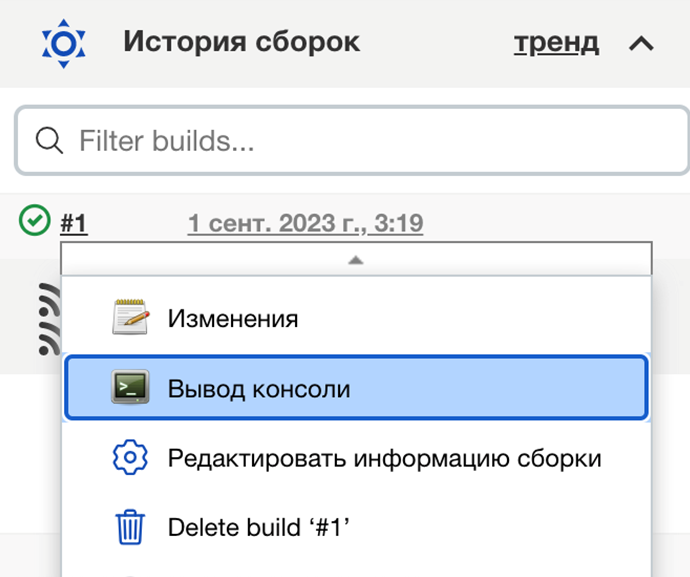Open the Изменения menu entry
The image size is (690, 577).
tap(233, 319)
